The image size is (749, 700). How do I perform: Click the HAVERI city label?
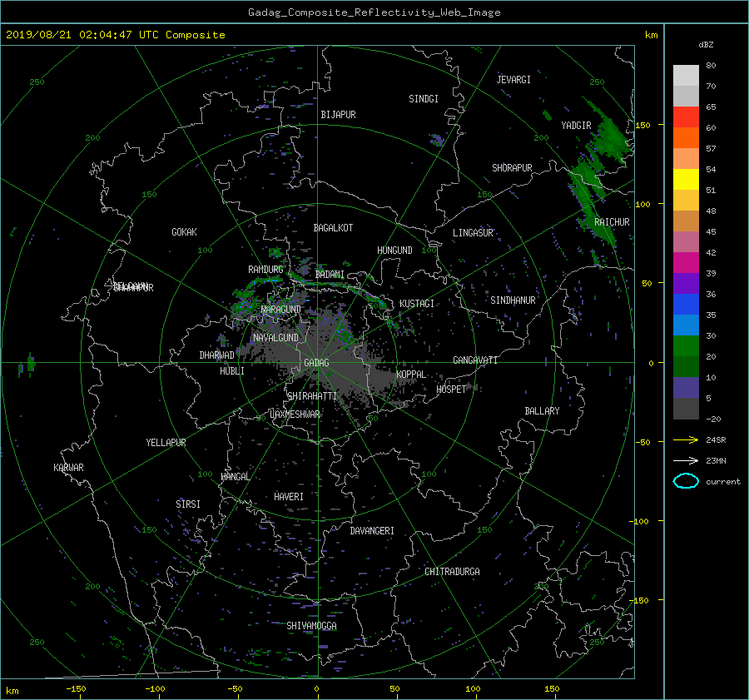pyautogui.click(x=289, y=497)
